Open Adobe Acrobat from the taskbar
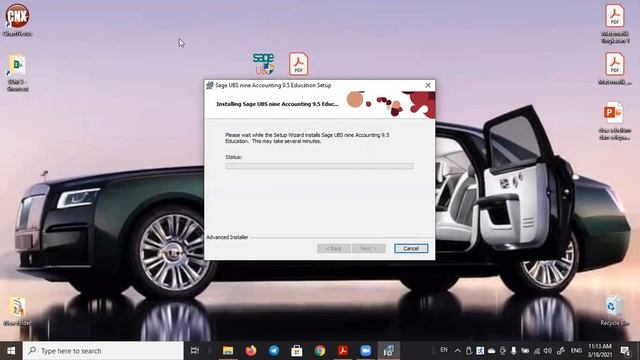The height and width of the screenshot is (360, 640). click(x=342, y=351)
